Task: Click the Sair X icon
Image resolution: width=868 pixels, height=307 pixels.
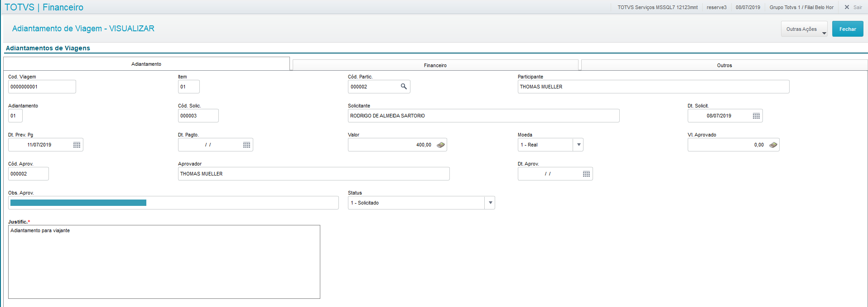Action: tap(847, 7)
